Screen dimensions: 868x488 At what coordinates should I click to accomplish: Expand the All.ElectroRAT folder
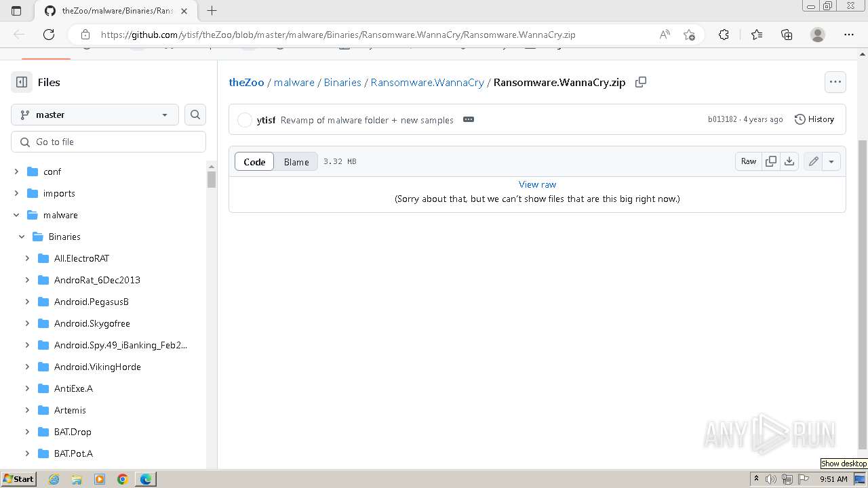pyautogui.click(x=27, y=258)
